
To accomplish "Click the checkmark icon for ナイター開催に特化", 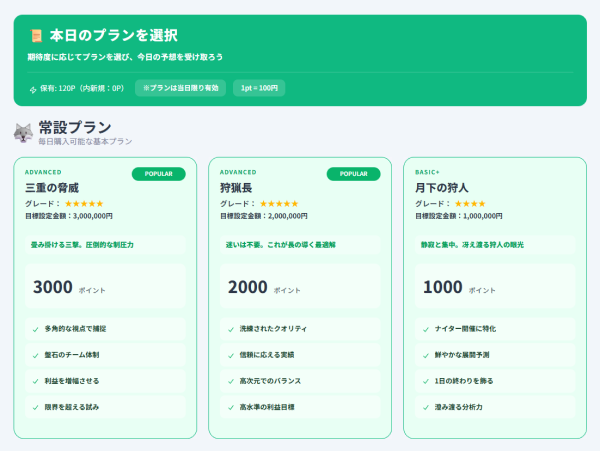I will 426,329.
